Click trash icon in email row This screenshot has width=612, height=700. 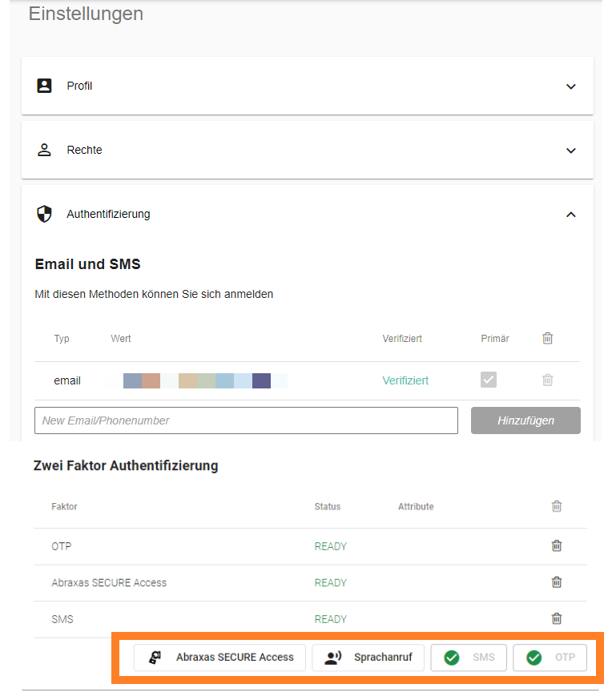pyautogui.click(x=548, y=380)
